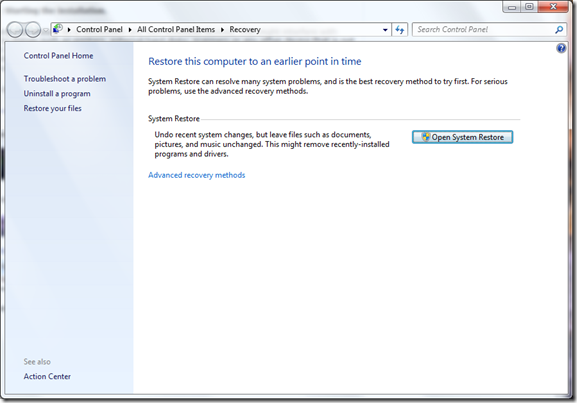This screenshot has width=577, height=403.
Task: Open the Advanced recovery methods link
Action: [x=197, y=175]
